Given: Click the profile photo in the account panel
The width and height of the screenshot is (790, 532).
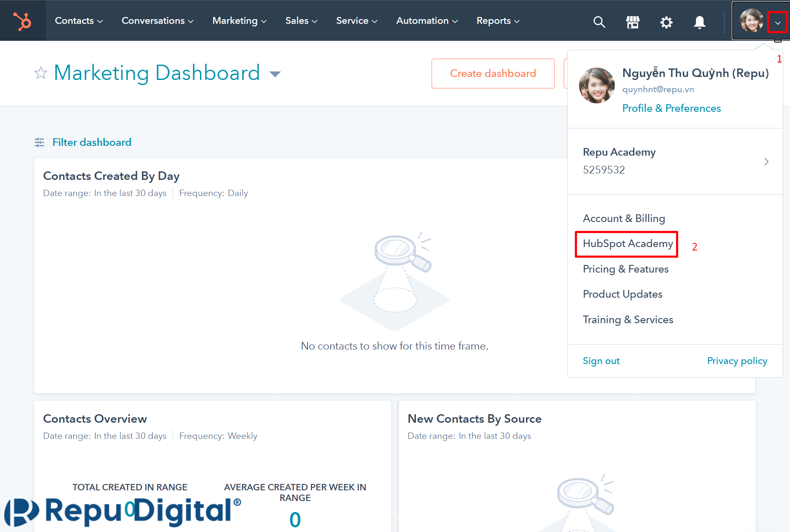Looking at the screenshot, I should click(597, 85).
